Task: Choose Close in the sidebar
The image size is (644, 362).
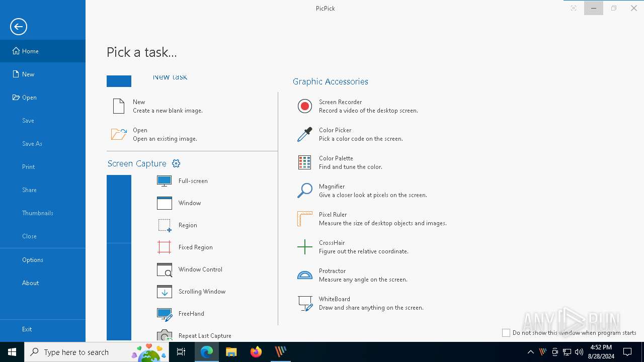Action: click(x=43, y=236)
